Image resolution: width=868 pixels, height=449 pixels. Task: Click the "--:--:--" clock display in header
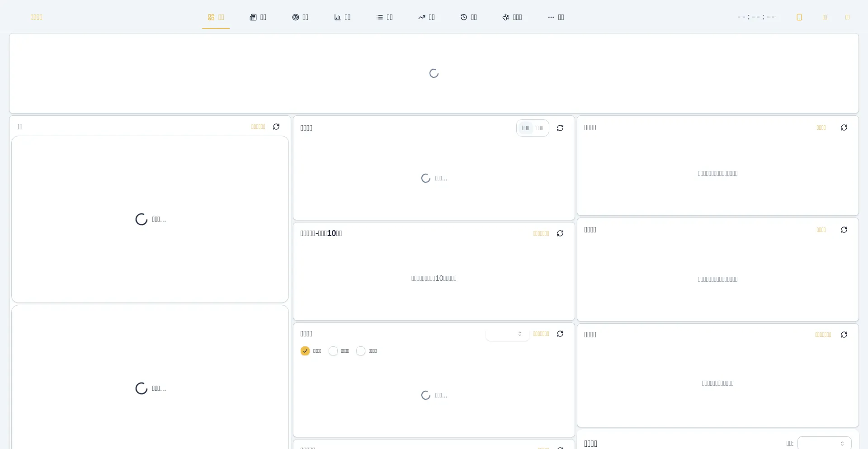756,17
